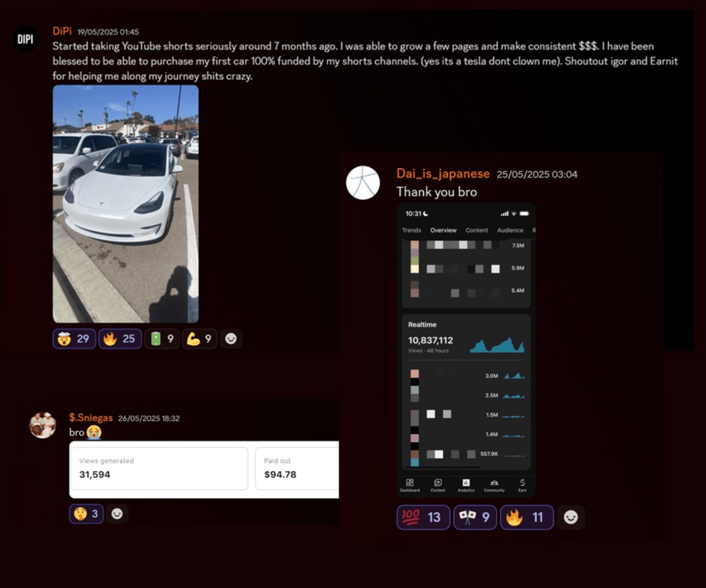
Task: Toggle the fire reaction with 25
Action: tap(120, 339)
